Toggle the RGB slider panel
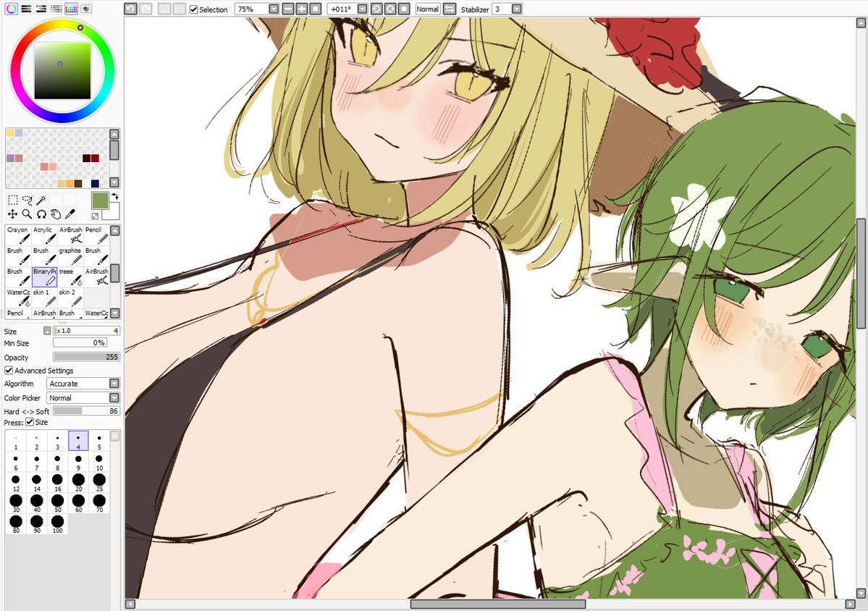Image resolution: width=868 pixels, height=611 pixels. pyautogui.click(x=26, y=9)
